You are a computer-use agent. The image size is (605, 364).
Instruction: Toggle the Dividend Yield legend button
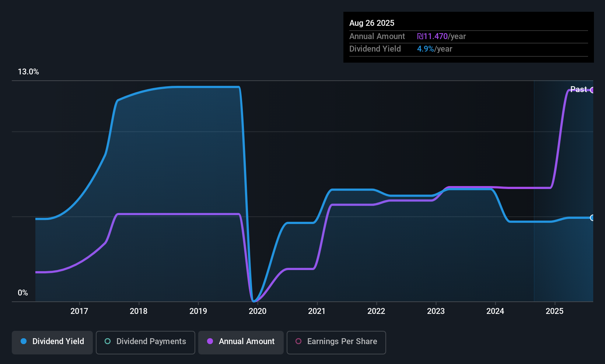click(52, 342)
